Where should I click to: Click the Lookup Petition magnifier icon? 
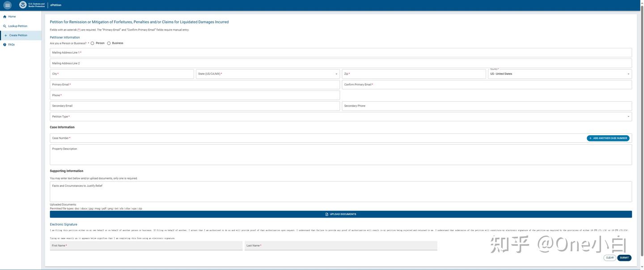tap(4, 26)
